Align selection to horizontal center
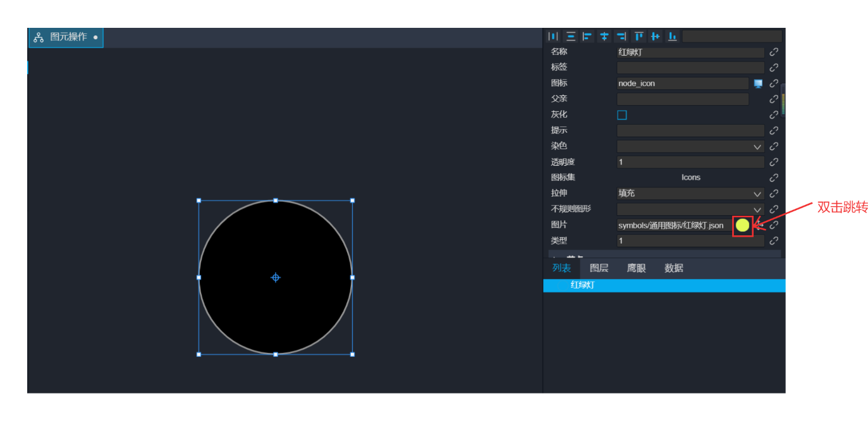This screenshot has width=868, height=434. point(604,37)
